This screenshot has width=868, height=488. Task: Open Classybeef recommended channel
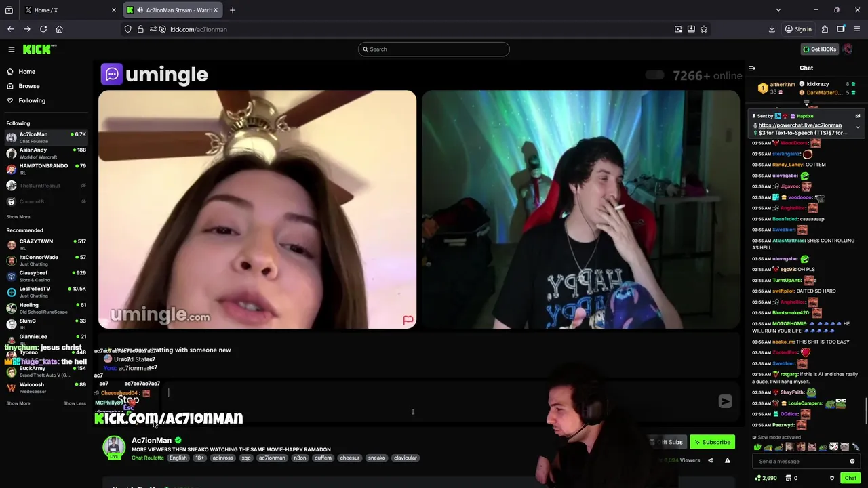coord(46,276)
